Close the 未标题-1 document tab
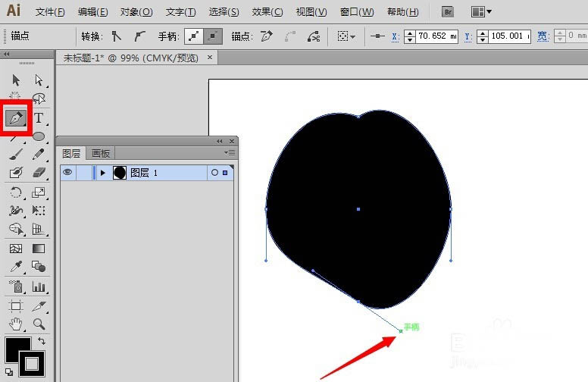Screen dimensions: 588x382 tap(210, 58)
